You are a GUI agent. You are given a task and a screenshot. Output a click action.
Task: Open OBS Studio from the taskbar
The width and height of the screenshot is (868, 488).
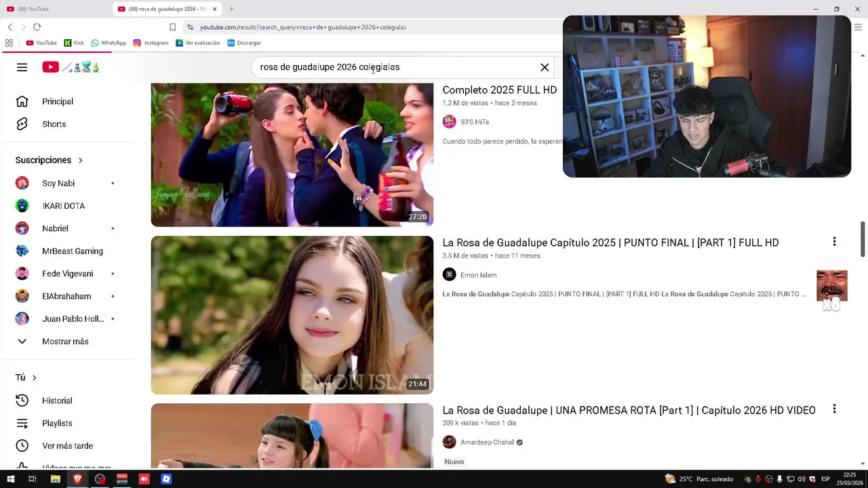pos(100,479)
